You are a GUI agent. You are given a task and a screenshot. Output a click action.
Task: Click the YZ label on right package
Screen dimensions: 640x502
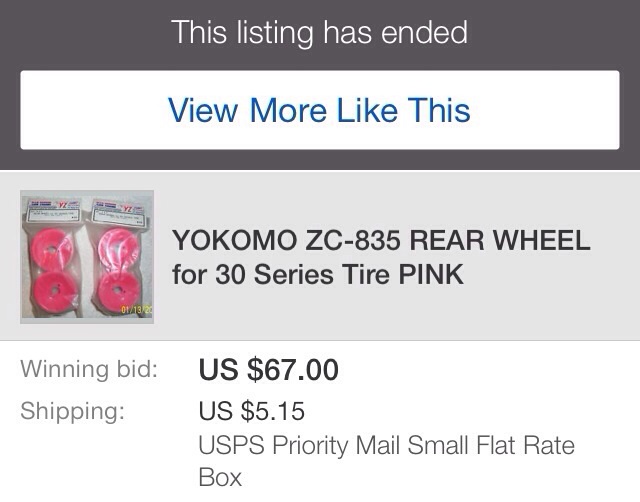tap(128, 208)
